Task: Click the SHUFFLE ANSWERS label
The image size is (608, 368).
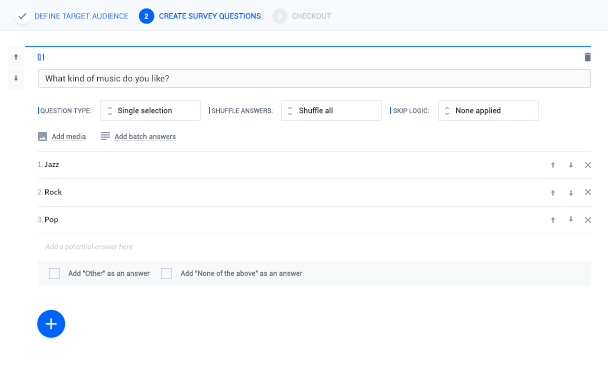Action: pos(242,111)
